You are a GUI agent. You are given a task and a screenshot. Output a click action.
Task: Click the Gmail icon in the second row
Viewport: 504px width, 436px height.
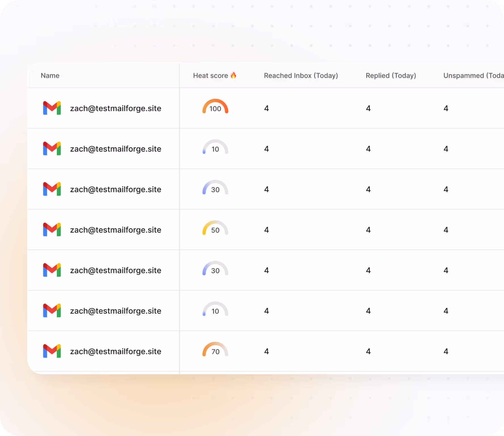(x=52, y=148)
